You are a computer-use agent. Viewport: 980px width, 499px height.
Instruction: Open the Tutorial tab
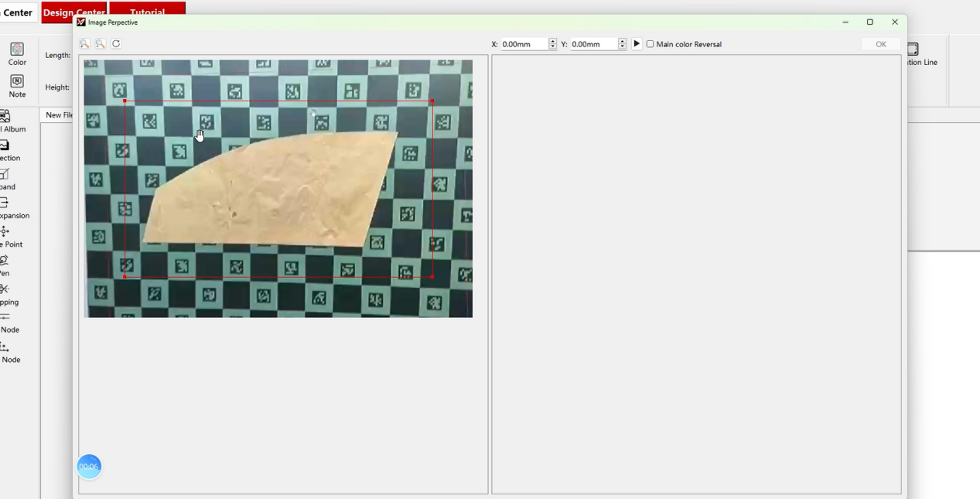pyautogui.click(x=147, y=9)
